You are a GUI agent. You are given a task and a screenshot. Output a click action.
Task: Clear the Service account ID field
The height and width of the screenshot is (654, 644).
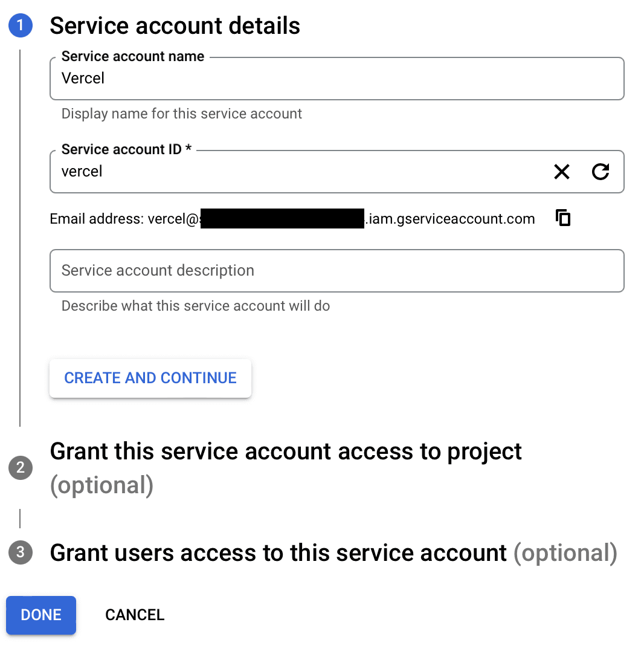[562, 172]
